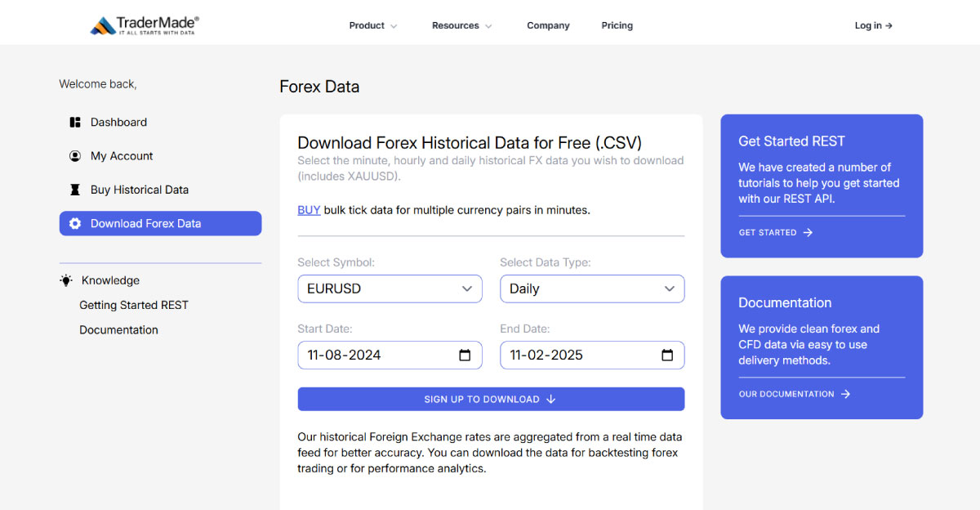Click the Log in link

point(874,26)
